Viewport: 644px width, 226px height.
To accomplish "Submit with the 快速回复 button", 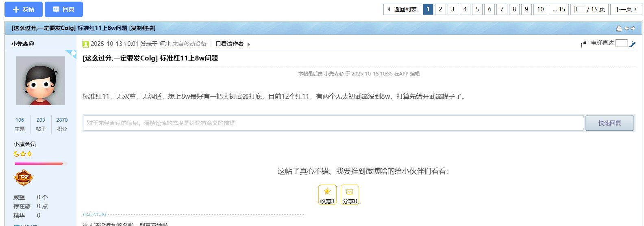I will (x=609, y=123).
